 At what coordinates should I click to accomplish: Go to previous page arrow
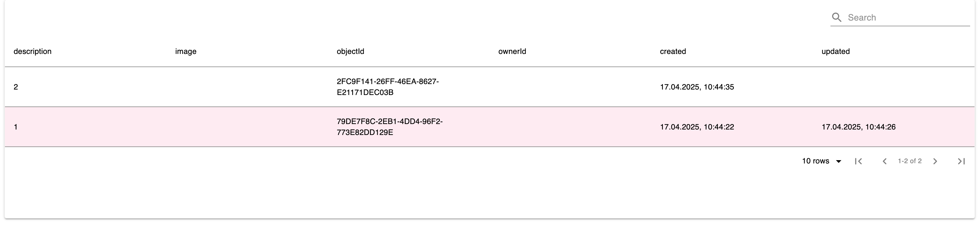pos(884,161)
